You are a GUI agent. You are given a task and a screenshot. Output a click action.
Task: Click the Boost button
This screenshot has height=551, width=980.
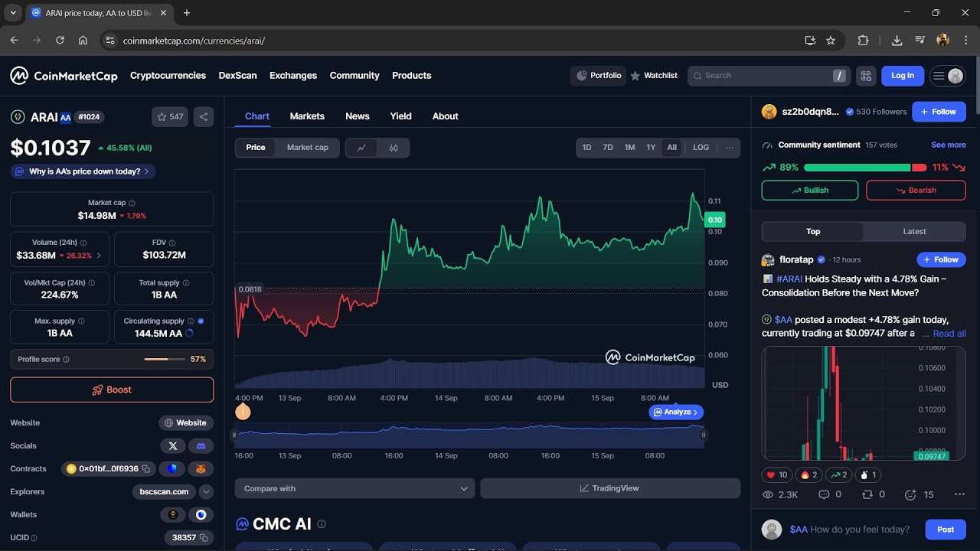pos(112,390)
